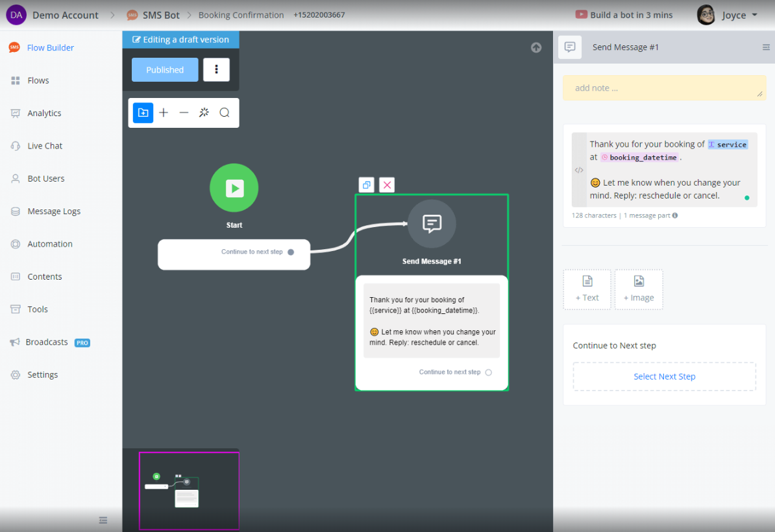Image resolution: width=775 pixels, height=532 pixels.
Task: Click the zoom out minus icon
Action: 184,113
